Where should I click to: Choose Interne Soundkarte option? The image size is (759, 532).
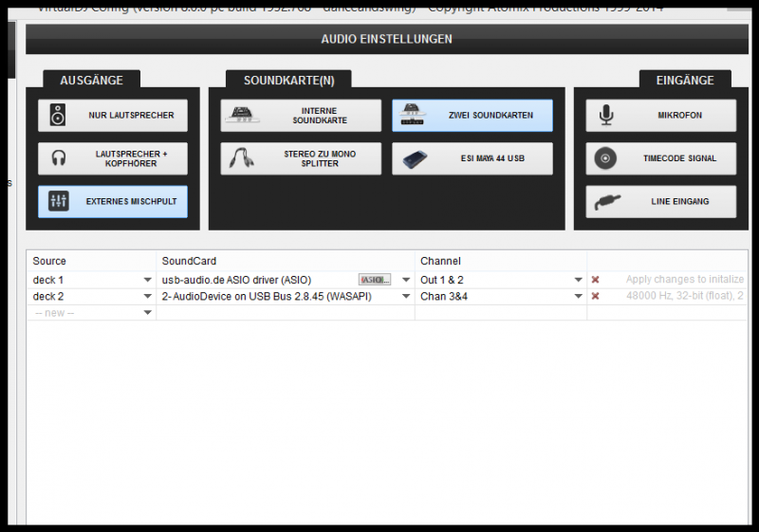[301, 115]
